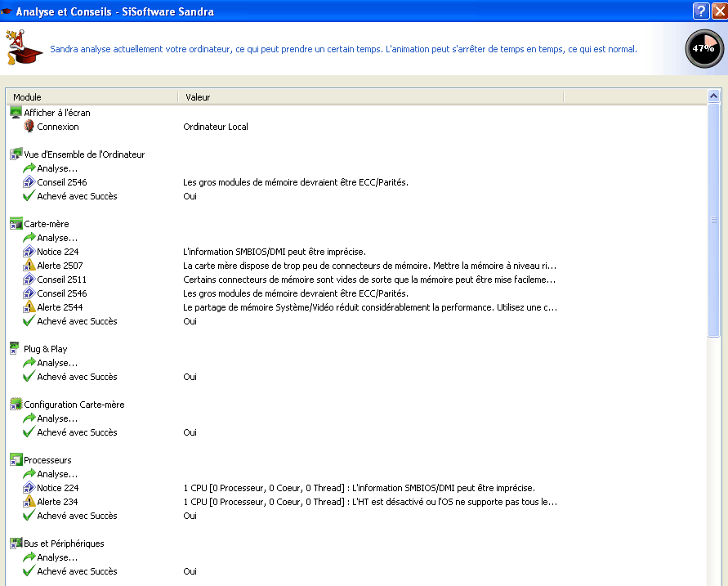Click Achevé avec Succès under Processeurs
The image size is (728, 586).
(x=77, y=516)
